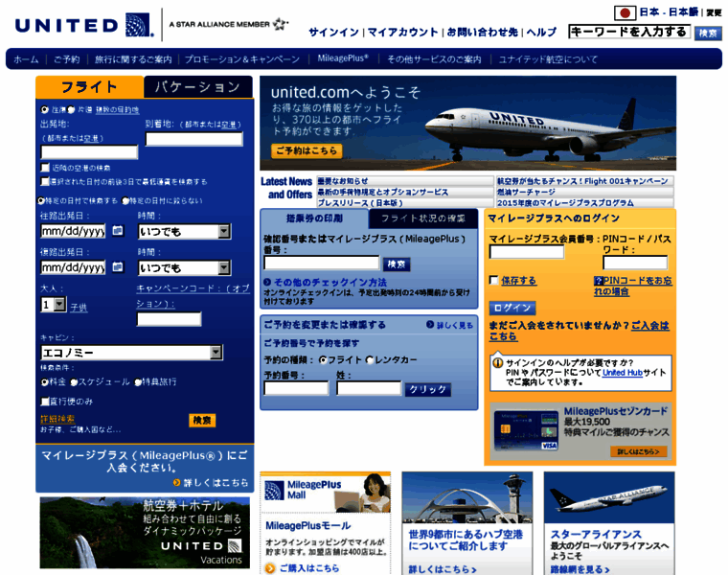Choose フライト reservation type radio

323,360
